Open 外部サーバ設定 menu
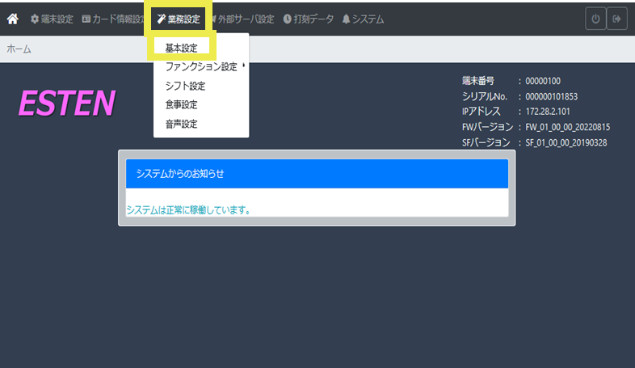Image resolution: width=635 pixels, height=368 pixels. tap(243, 19)
